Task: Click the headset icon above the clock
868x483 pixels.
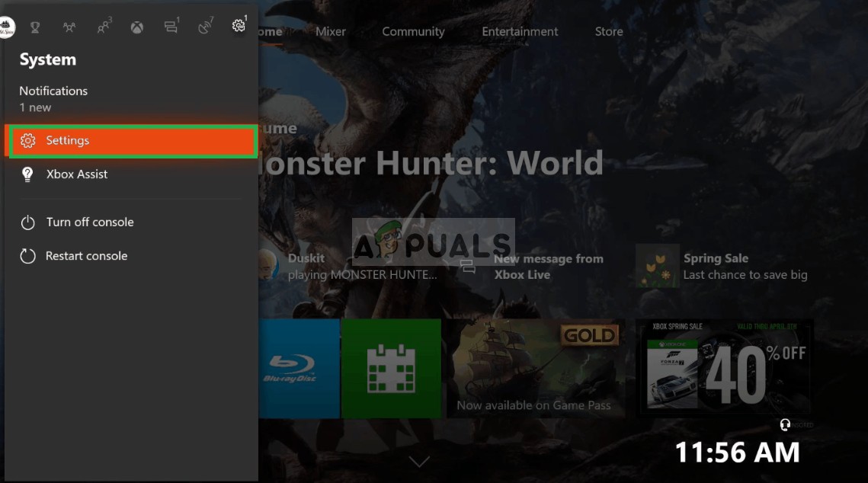Action: [x=785, y=424]
